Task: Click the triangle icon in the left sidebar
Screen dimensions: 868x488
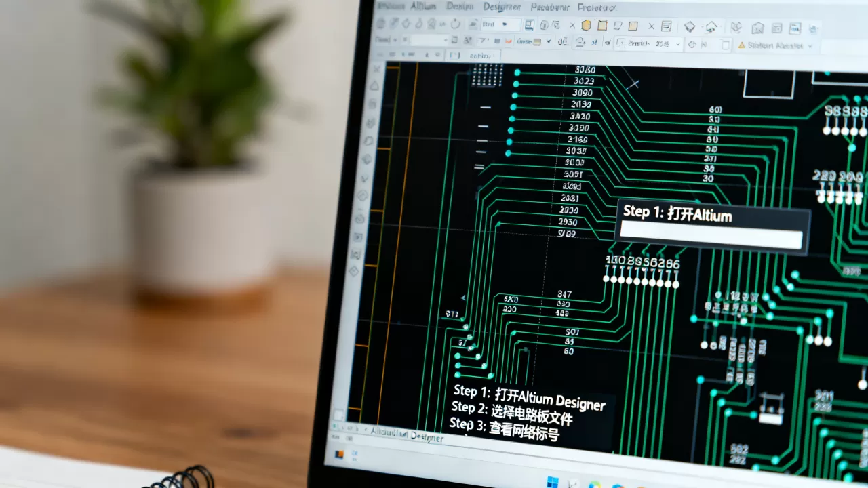Action: [x=374, y=86]
